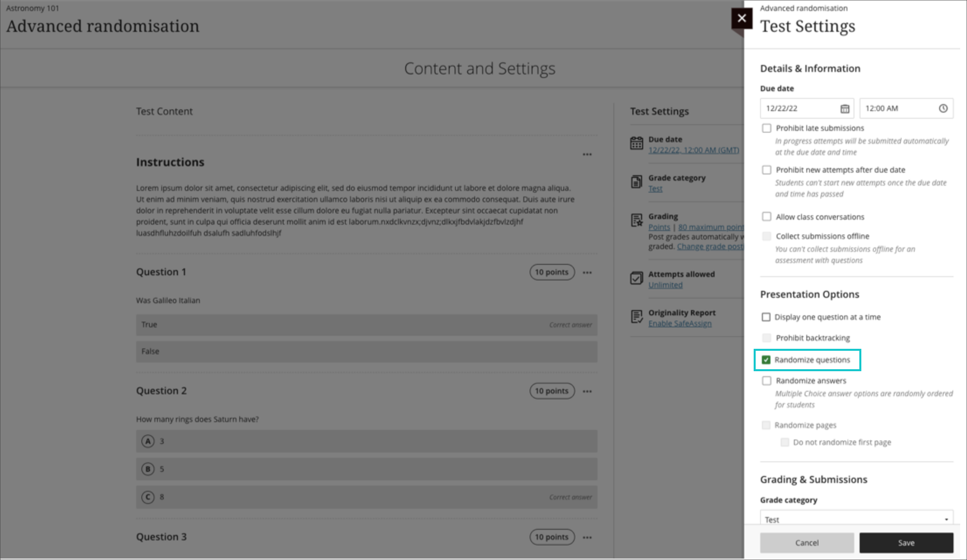Image resolution: width=967 pixels, height=560 pixels.
Task: Open the due time clock picker
Action: click(x=943, y=108)
